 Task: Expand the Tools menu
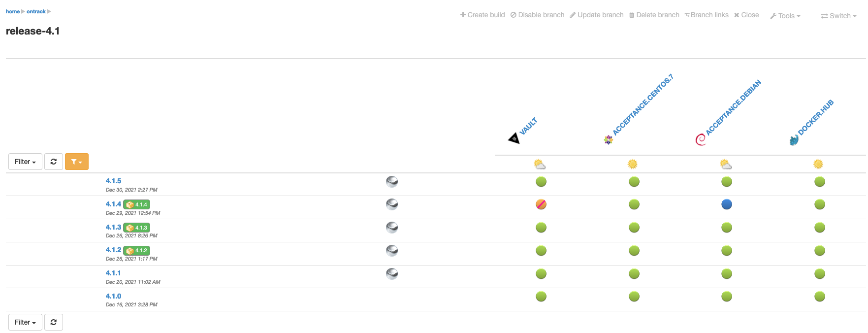pos(785,16)
